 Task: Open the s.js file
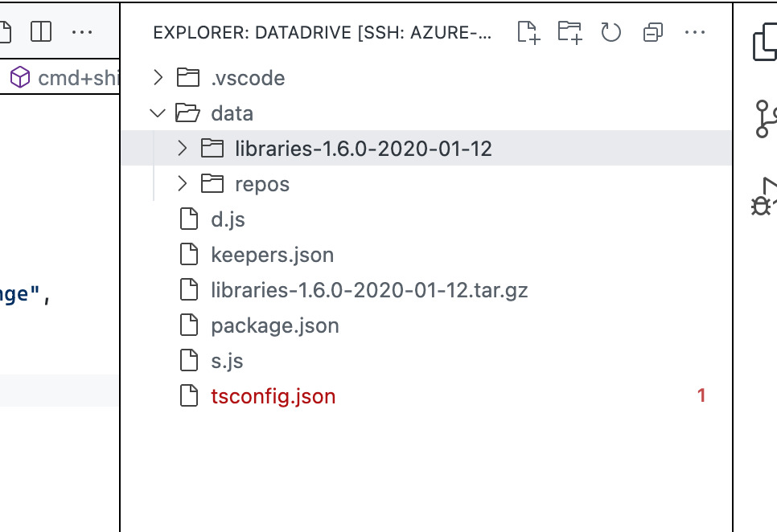226,360
